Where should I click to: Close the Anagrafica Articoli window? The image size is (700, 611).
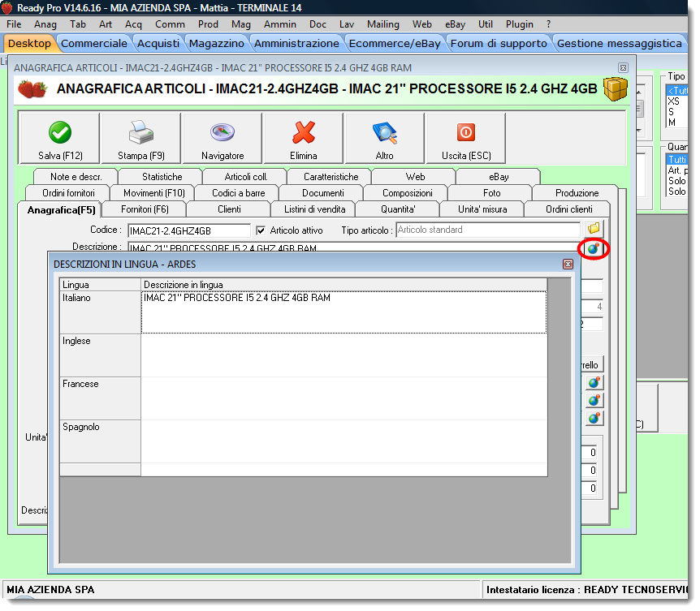pos(623,68)
